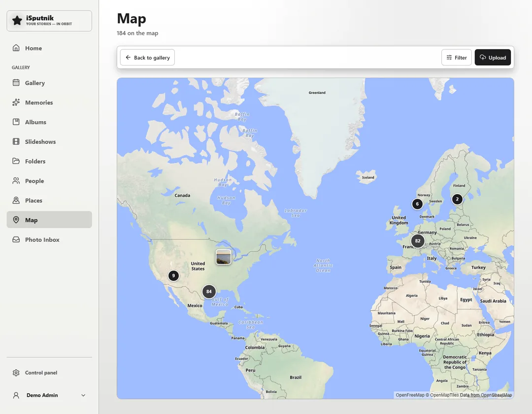Click the Kenya map label
The image size is (532, 414).
485,353
